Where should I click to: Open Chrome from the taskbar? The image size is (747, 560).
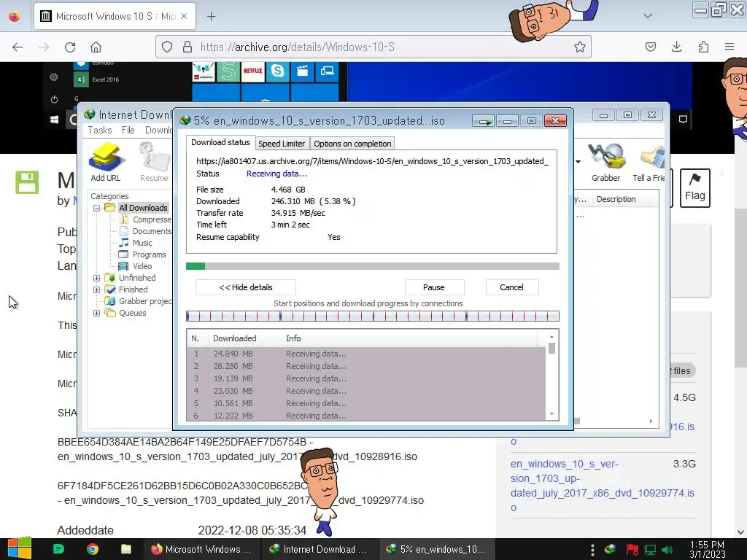coord(93,549)
